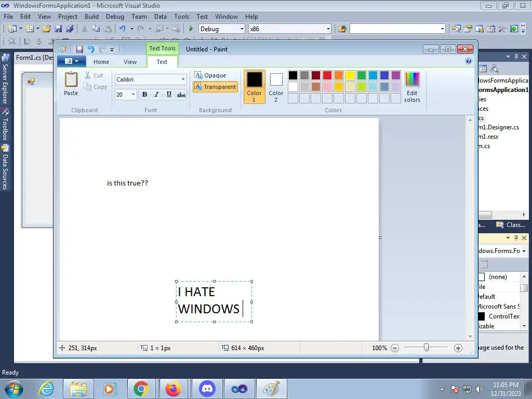The height and width of the screenshot is (399, 532).
Task: Click Save icon in Paint quick access
Action: pos(79,49)
